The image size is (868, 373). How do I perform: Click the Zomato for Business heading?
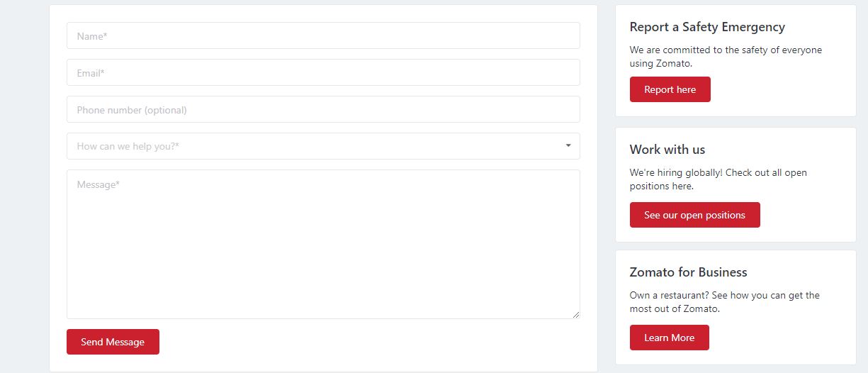point(689,272)
